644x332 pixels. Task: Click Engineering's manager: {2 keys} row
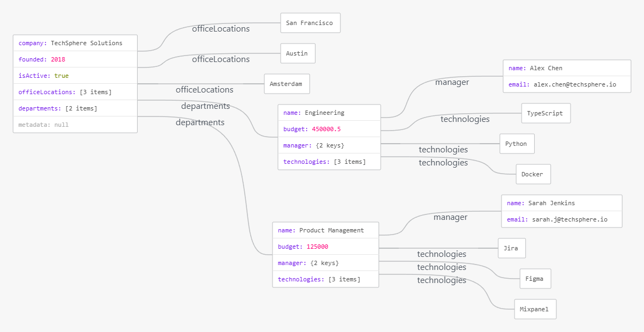pos(330,145)
